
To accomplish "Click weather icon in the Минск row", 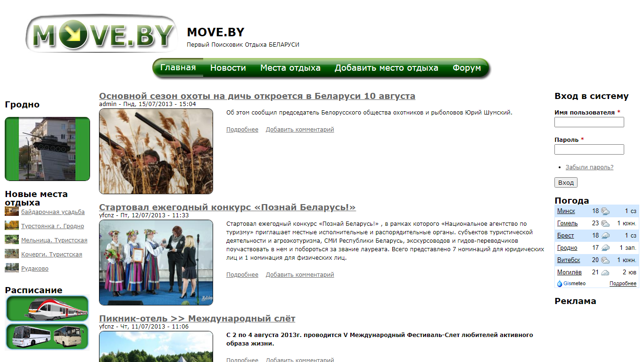I will click(605, 211).
